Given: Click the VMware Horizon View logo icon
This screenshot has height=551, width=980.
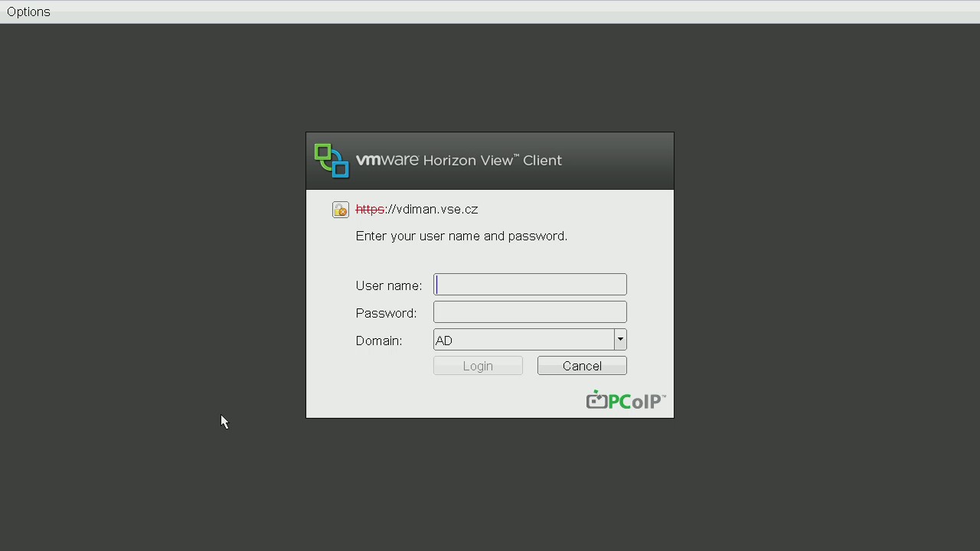Looking at the screenshot, I should point(332,161).
